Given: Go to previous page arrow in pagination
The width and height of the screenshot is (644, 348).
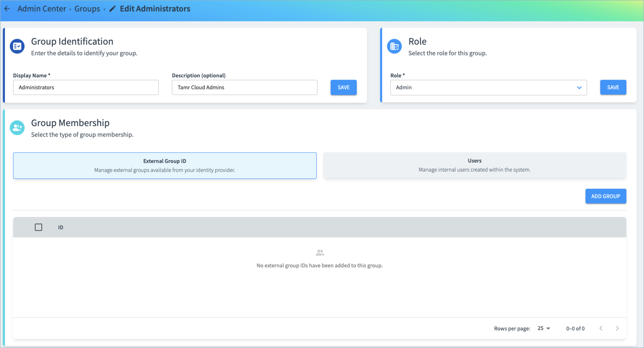Looking at the screenshot, I should coord(601,328).
